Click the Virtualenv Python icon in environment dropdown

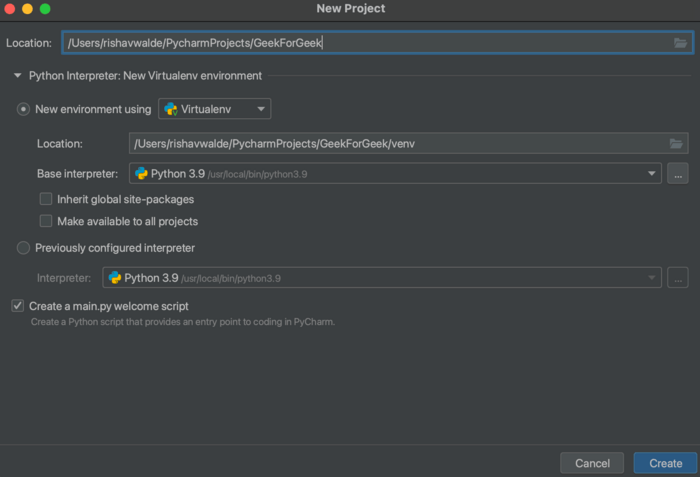(x=171, y=109)
